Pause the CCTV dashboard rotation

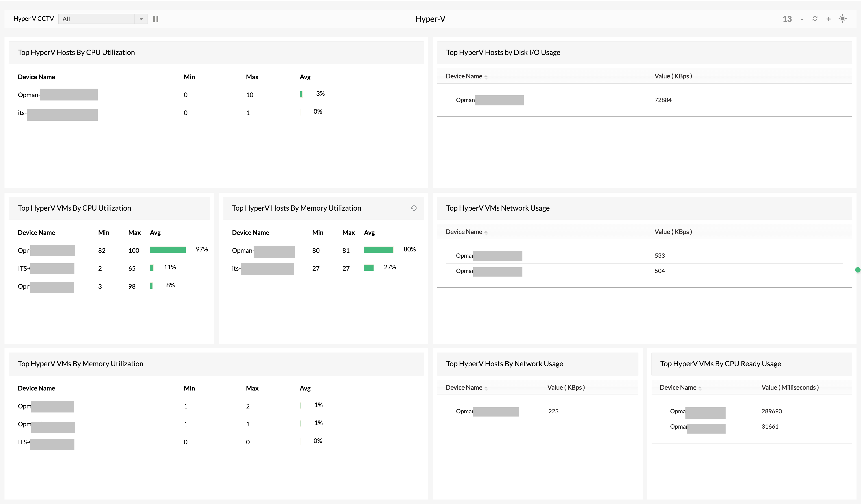pos(156,19)
